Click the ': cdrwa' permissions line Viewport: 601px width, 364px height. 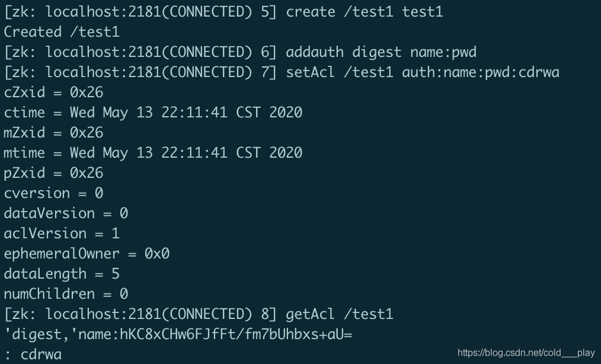click(x=33, y=355)
